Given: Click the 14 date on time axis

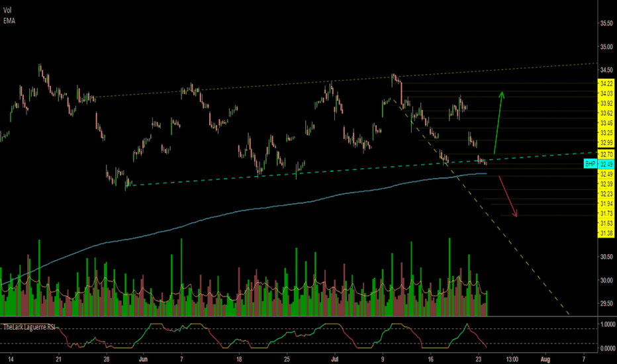Looking at the screenshot, I should point(11,359).
